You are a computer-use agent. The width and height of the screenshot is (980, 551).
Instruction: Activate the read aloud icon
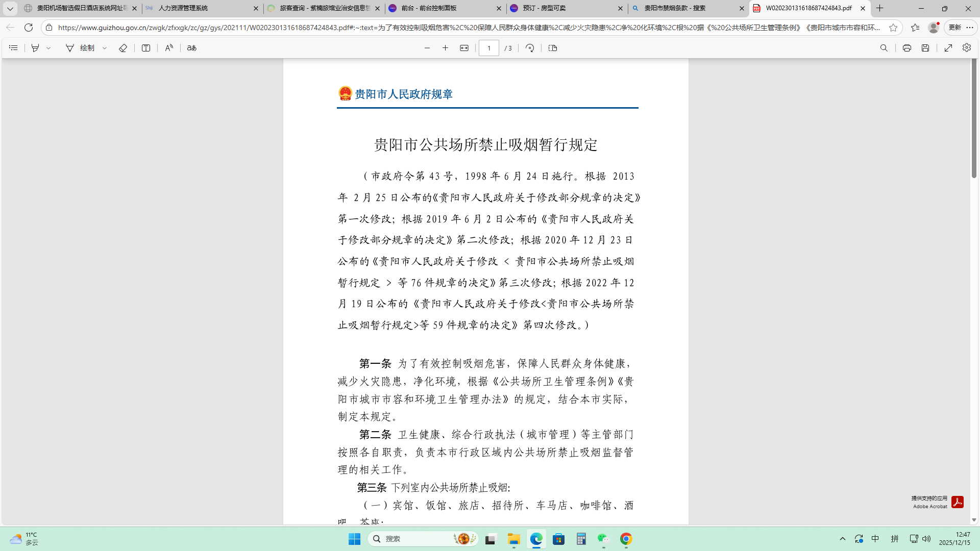[169, 48]
